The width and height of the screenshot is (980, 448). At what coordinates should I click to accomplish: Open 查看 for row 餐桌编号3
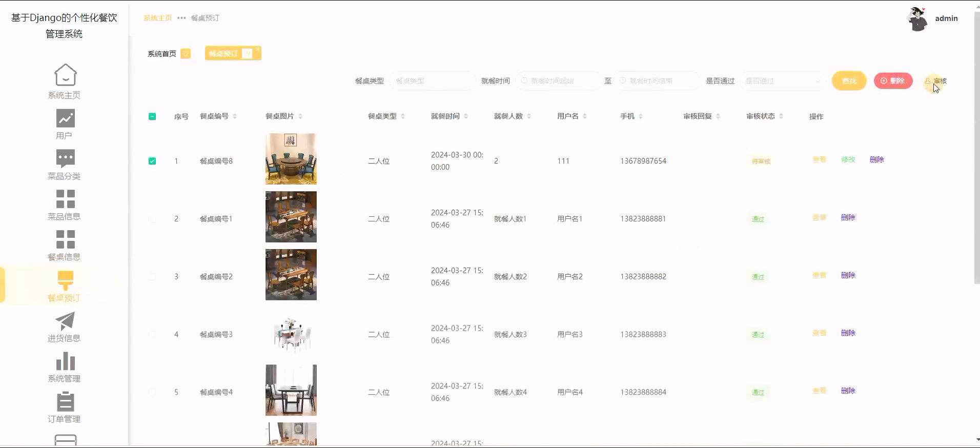820,333
